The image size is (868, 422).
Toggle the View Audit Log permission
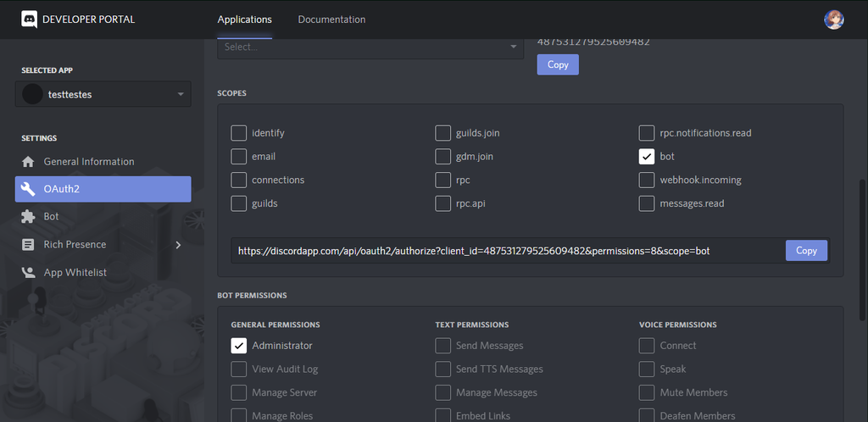[238, 369]
